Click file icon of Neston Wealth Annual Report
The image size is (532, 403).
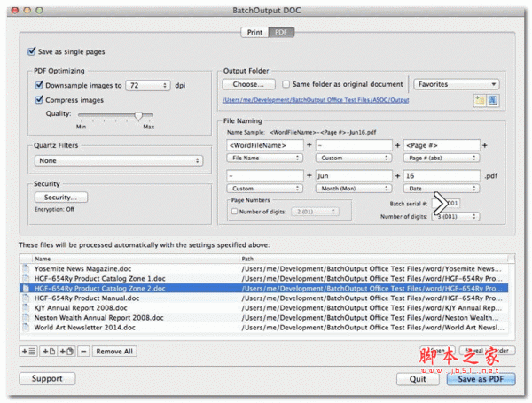tap(26, 318)
